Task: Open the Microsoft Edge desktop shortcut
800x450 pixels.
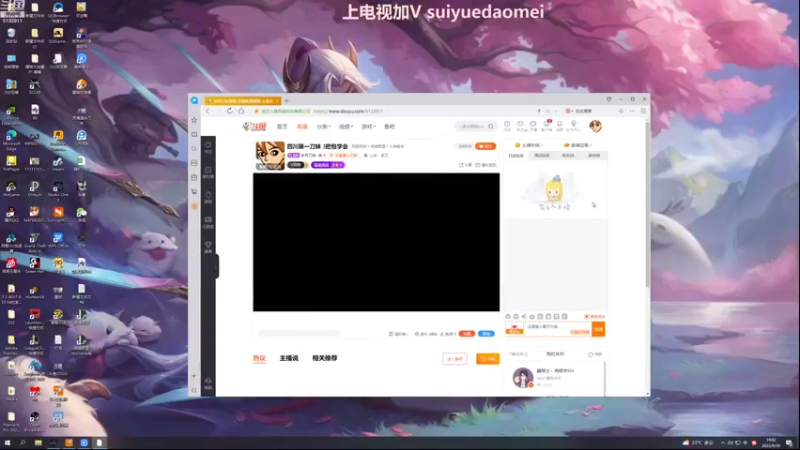Action: click(x=11, y=139)
